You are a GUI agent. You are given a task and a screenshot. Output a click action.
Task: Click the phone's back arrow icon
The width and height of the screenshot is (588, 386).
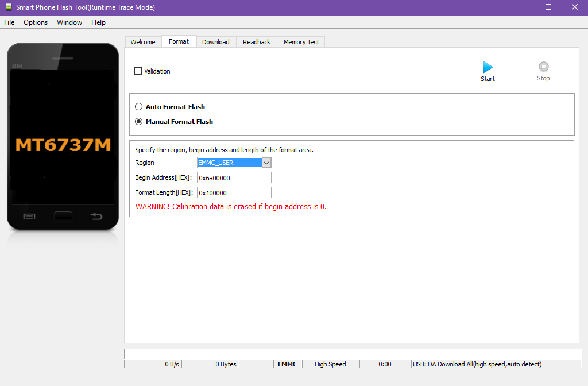[96, 217]
